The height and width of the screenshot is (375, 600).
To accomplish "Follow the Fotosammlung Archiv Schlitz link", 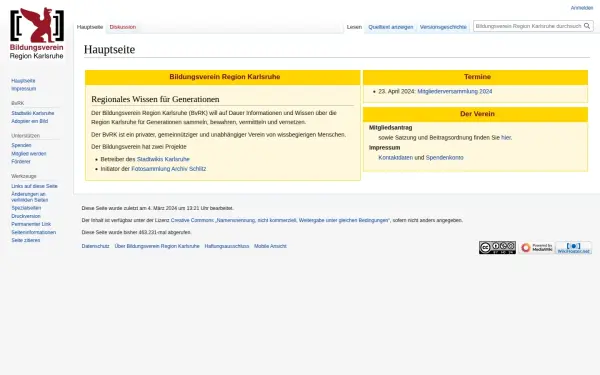I will click(168, 169).
